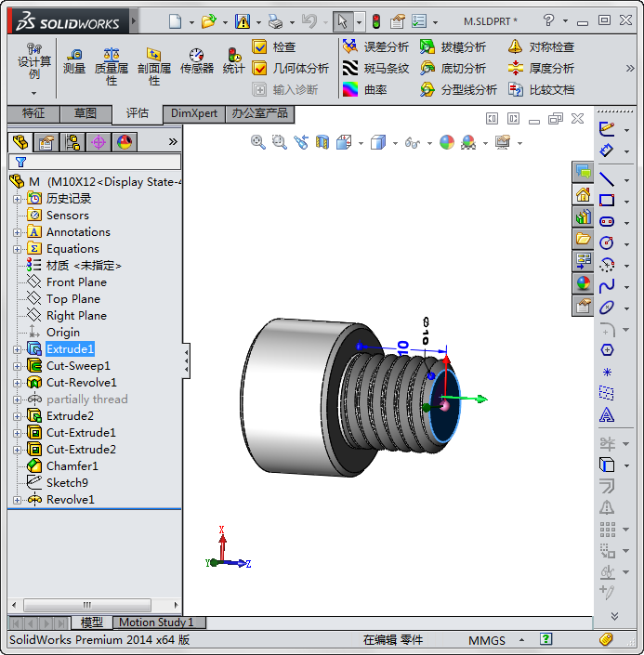The height and width of the screenshot is (655, 644).
Task: Expand the Annotations tree node
Action: click(17, 232)
